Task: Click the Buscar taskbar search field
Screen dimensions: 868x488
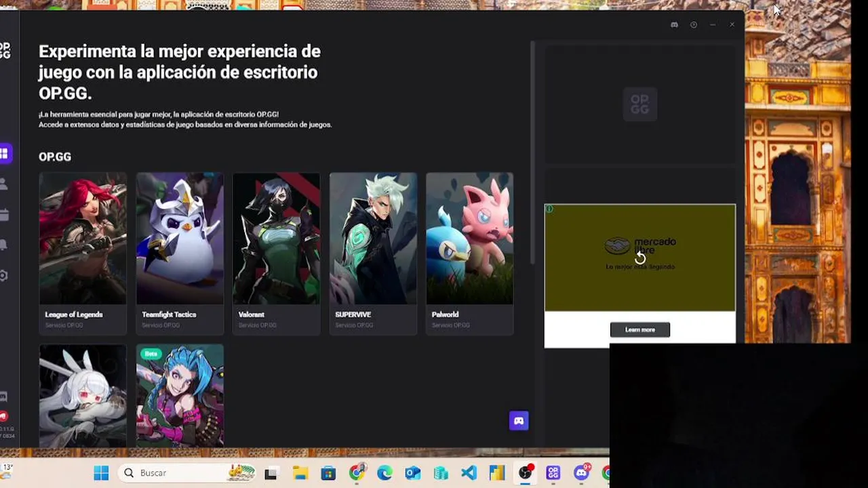Action: click(x=188, y=473)
